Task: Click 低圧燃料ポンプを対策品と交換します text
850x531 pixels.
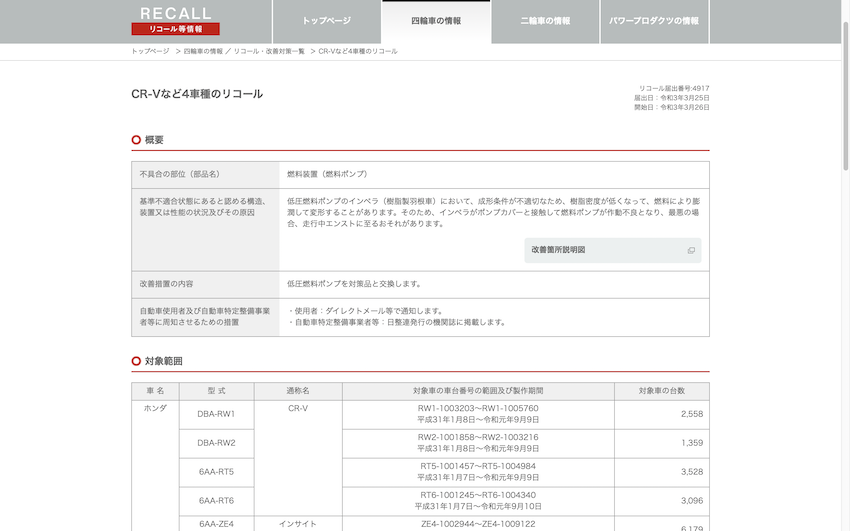Action: [354, 284]
